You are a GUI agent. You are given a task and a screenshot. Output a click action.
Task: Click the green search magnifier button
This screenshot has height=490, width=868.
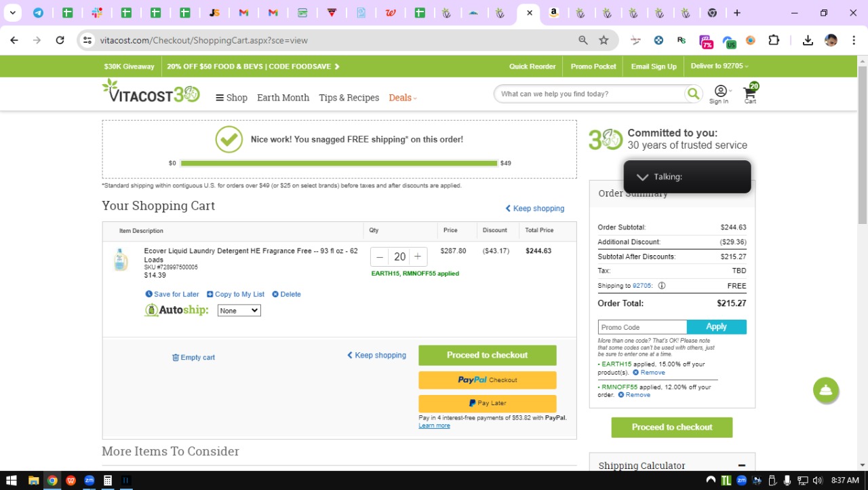[x=692, y=94]
